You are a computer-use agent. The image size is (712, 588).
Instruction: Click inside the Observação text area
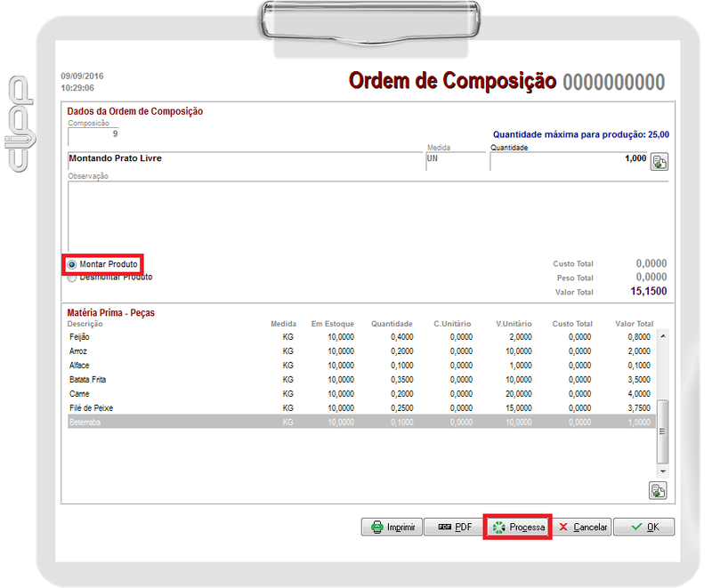point(365,213)
